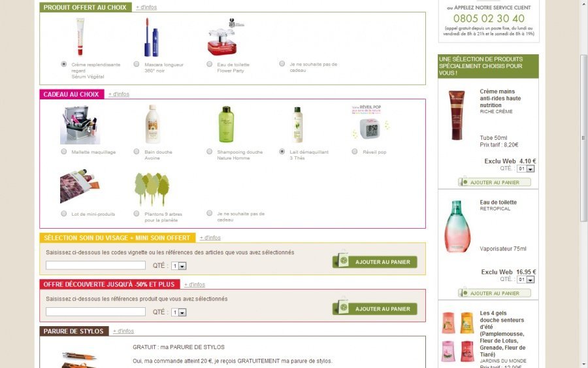
Task: Open +d'infos link next to Cadeau au choix
Action: 119,94
